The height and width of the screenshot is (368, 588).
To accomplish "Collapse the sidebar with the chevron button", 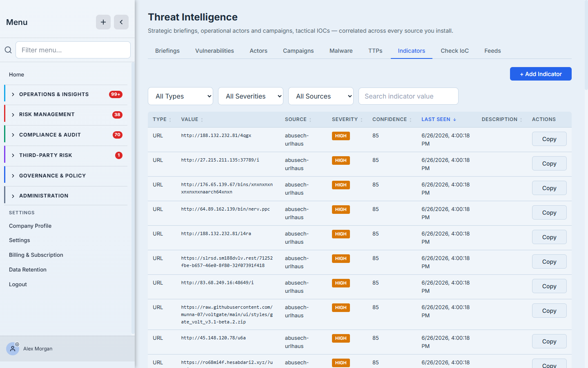I will [121, 22].
